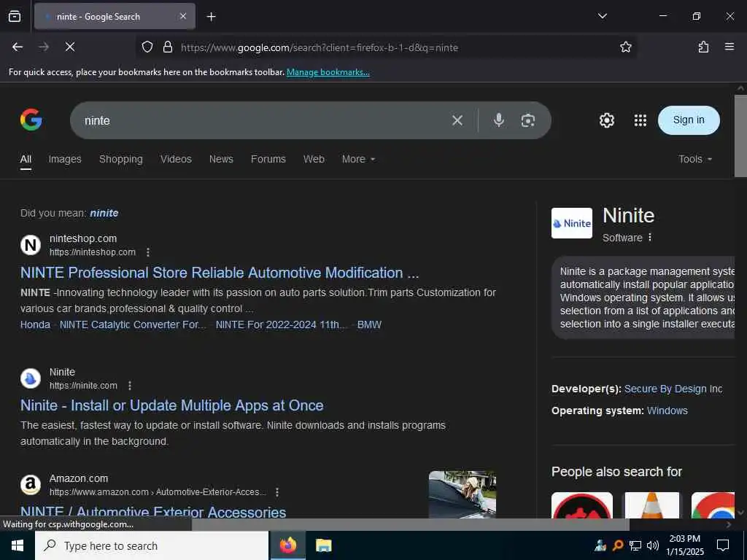Switch to Images tab
Screen dimensions: 747x560
coord(65,159)
